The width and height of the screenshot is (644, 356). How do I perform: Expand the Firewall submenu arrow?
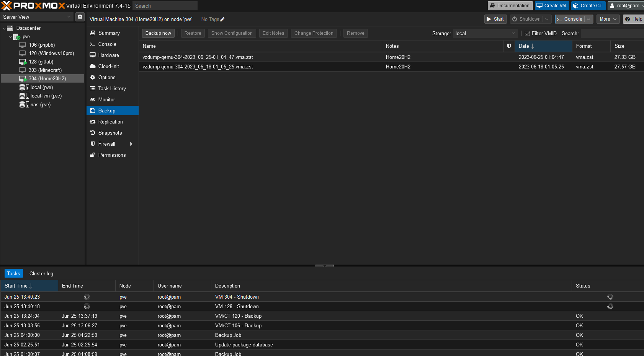point(131,144)
